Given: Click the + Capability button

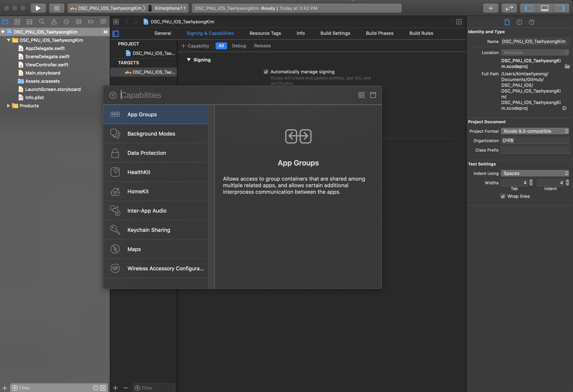Looking at the screenshot, I should point(195,46).
